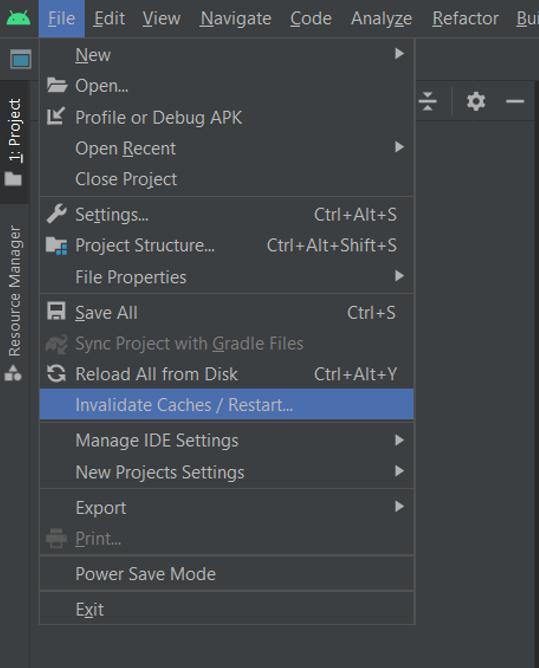Click the wrench icon next to Settings
The height and width of the screenshot is (668, 539).
pos(56,214)
